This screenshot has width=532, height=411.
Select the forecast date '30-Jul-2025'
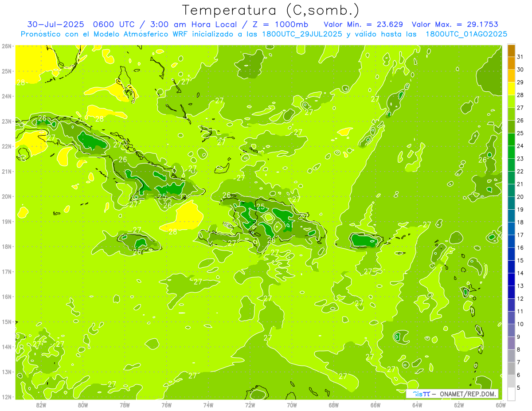coord(55,24)
